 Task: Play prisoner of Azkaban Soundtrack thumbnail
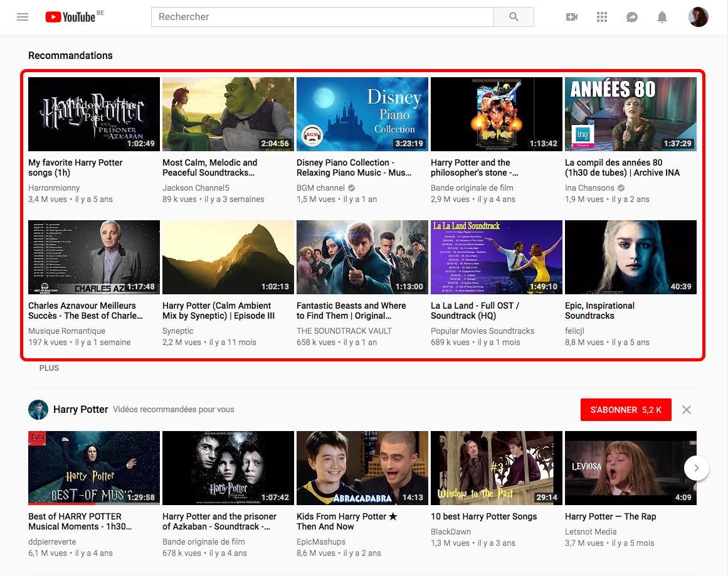[228, 468]
